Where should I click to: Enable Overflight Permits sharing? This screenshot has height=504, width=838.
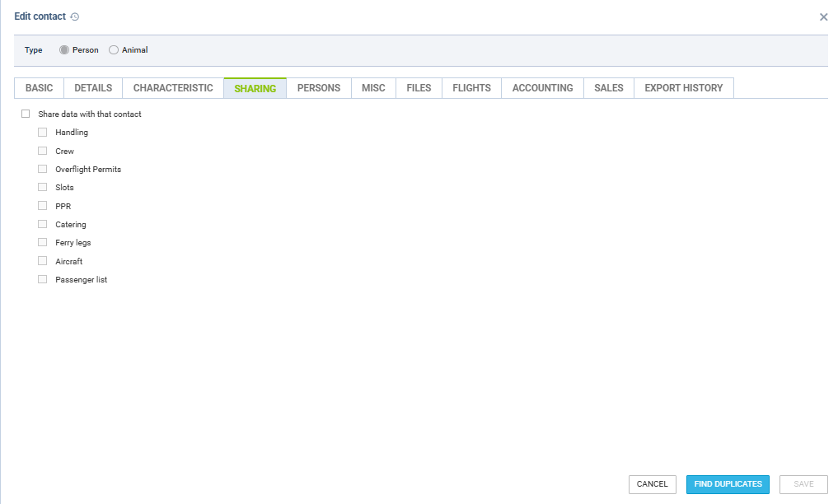pos(42,169)
